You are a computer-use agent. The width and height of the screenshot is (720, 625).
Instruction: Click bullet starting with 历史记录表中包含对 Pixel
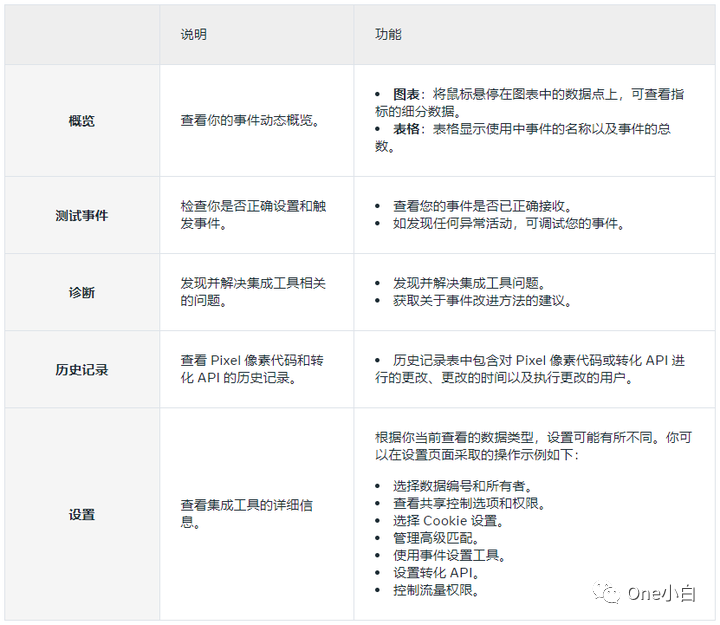[530, 369]
